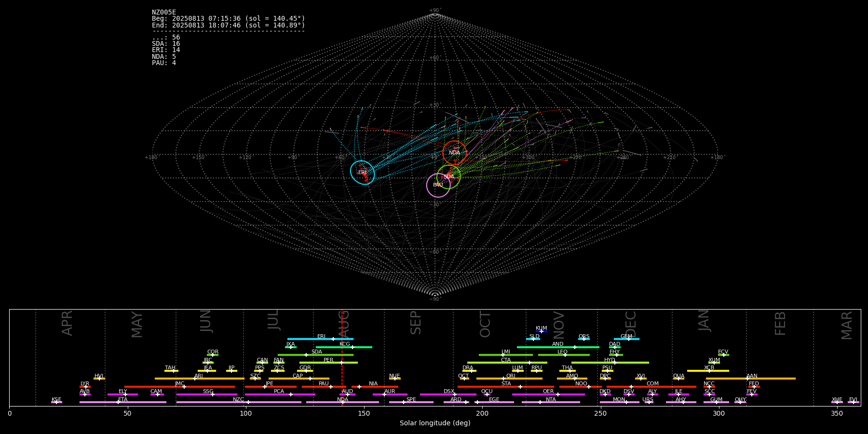Select the green SDA bar in the timeline

[x=315, y=355]
